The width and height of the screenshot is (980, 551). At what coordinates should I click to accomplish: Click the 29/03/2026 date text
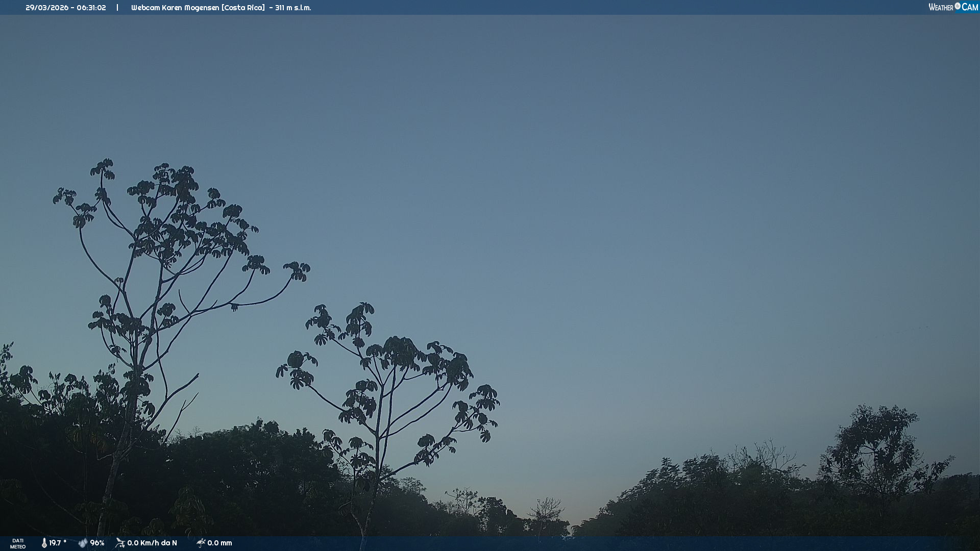(47, 8)
